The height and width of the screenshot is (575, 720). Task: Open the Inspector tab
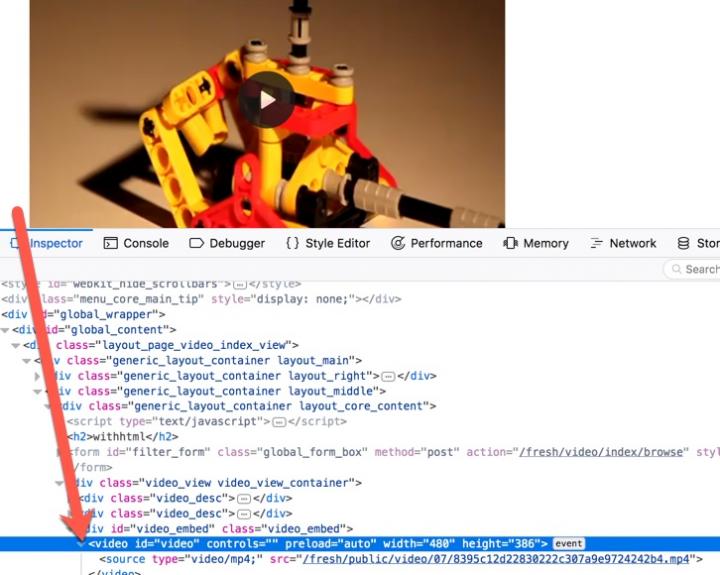pyautogui.click(x=46, y=243)
